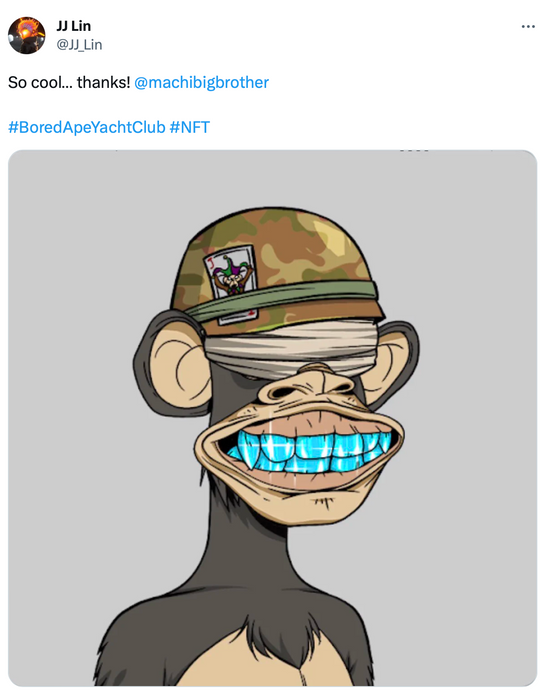The image size is (550, 694).
Task: Click the tweet text 'So cool... thanks!'
Action: tap(69, 82)
